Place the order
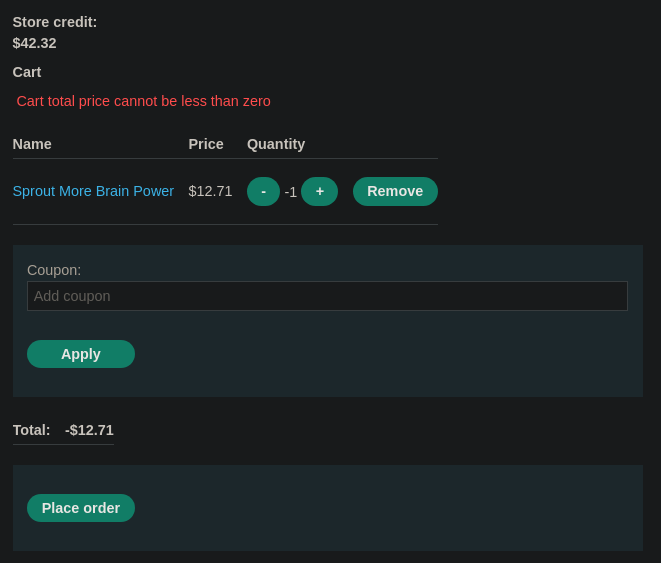The width and height of the screenshot is (661, 563). [81, 508]
